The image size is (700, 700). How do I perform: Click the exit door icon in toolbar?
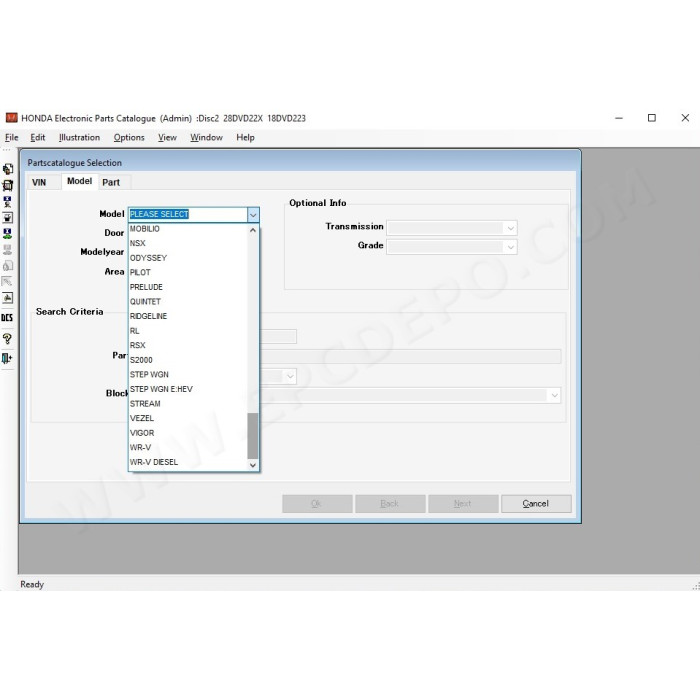[7, 358]
